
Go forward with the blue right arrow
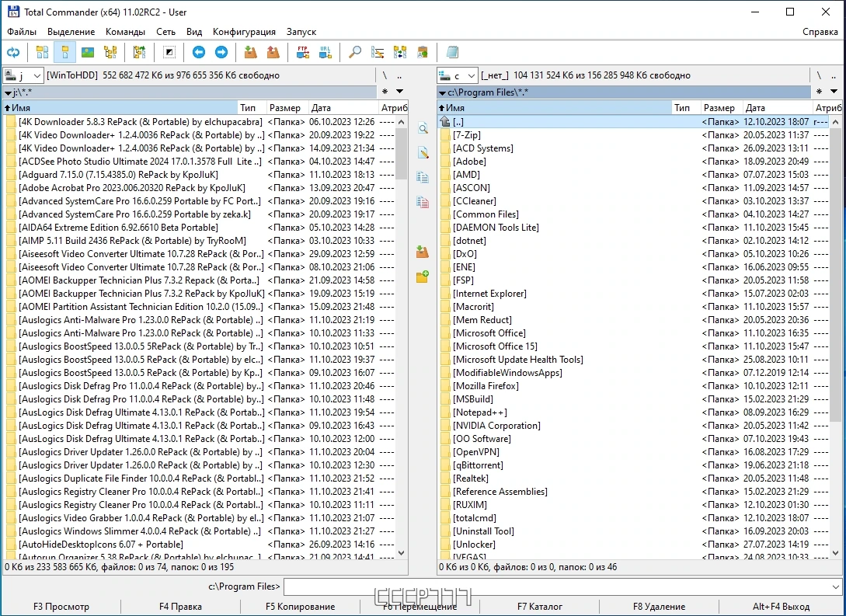[x=221, y=52]
